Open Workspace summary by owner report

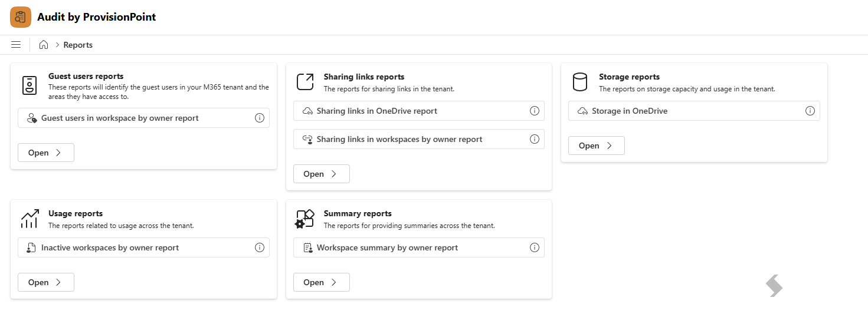tap(418, 247)
